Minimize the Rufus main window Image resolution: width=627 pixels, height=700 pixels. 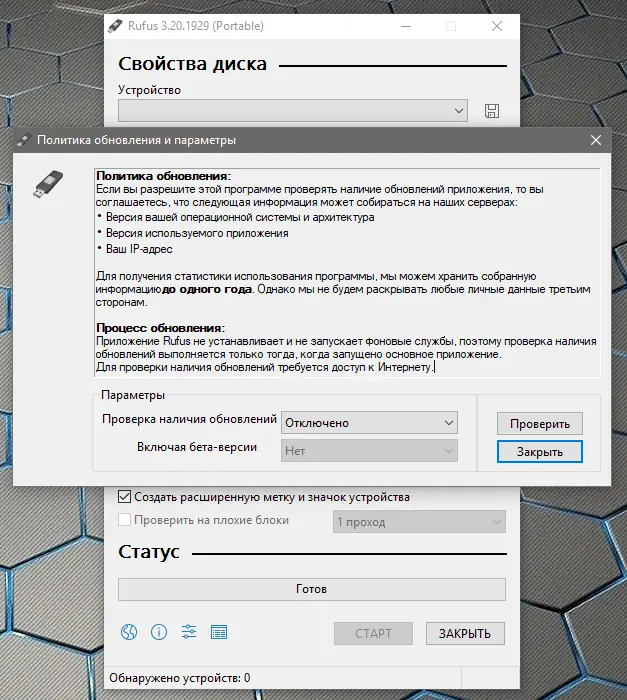coord(406,26)
